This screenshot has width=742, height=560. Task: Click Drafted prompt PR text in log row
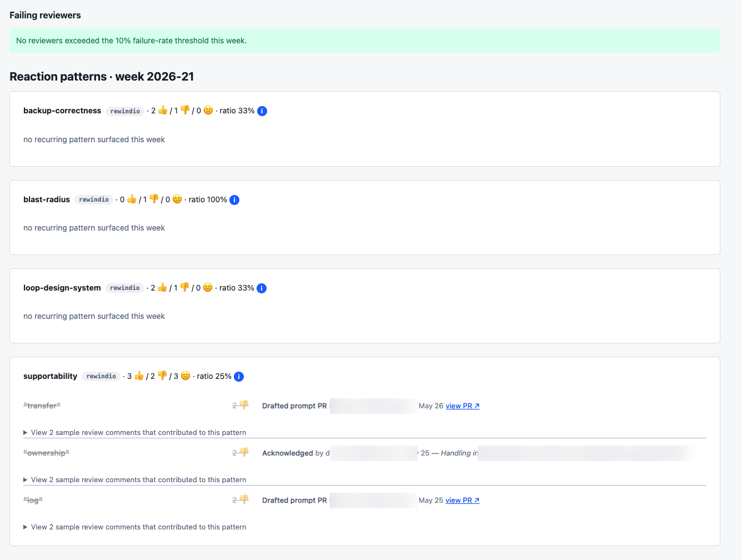pyautogui.click(x=294, y=501)
